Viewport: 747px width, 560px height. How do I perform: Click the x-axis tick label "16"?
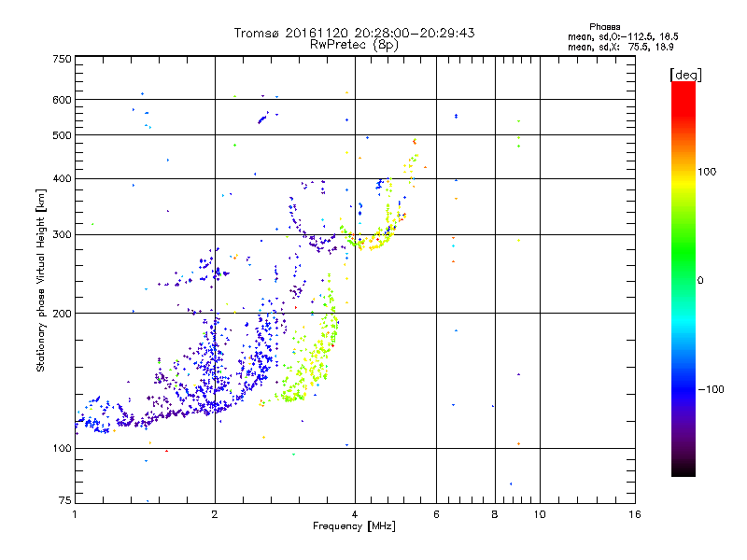[635, 514]
